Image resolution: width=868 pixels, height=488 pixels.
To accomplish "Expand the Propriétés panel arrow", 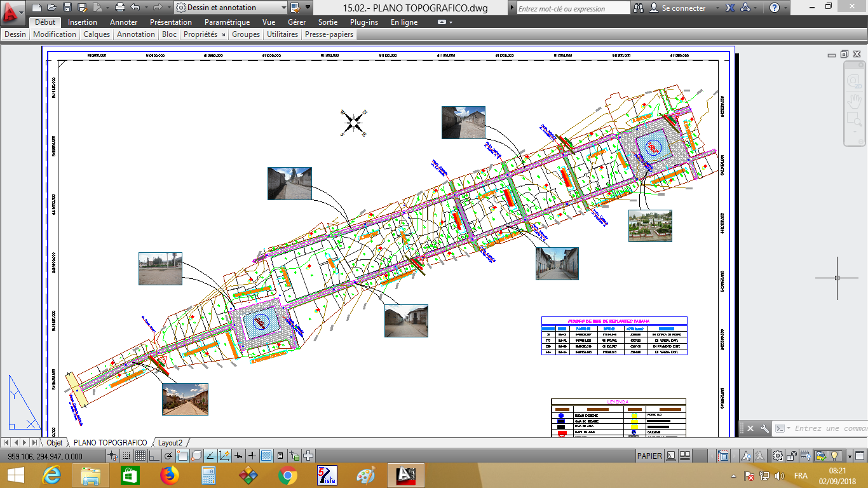I will (x=224, y=35).
